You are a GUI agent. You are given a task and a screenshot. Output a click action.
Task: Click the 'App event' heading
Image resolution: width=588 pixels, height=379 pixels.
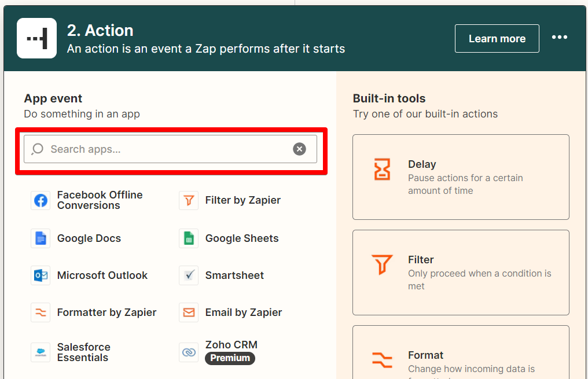(53, 98)
